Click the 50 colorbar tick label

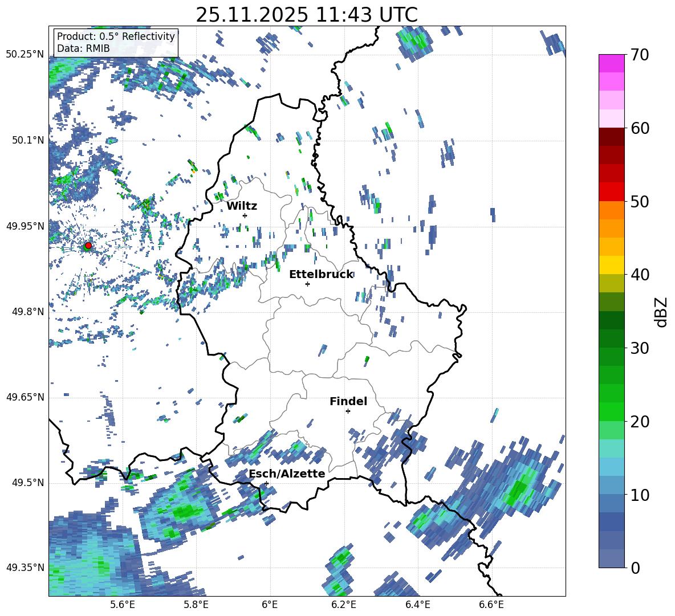pyautogui.click(x=640, y=202)
